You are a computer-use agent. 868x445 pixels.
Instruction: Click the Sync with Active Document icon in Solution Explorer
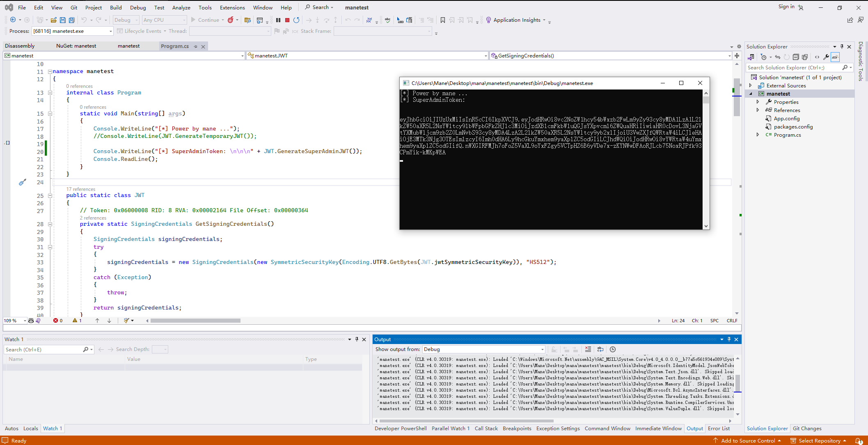click(x=778, y=57)
